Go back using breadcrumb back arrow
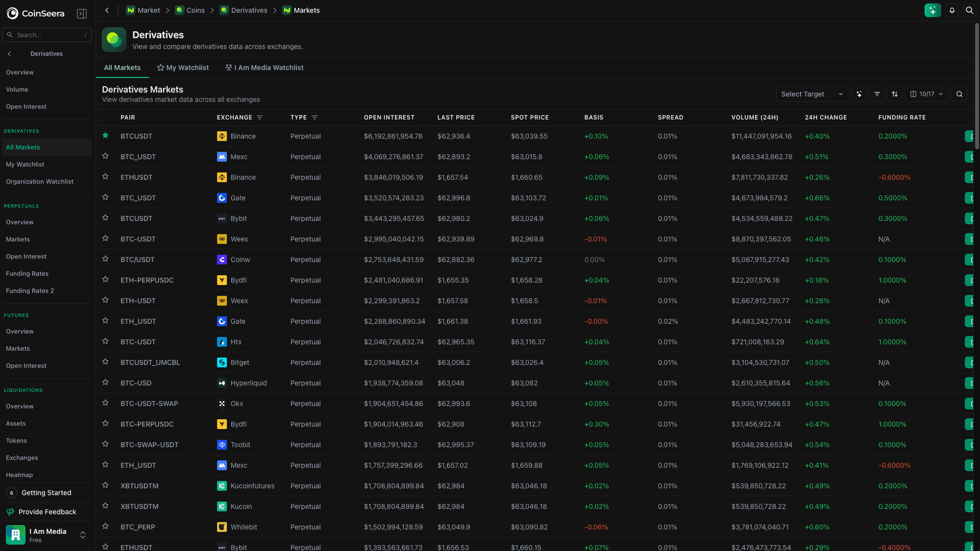 coord(107,10)
